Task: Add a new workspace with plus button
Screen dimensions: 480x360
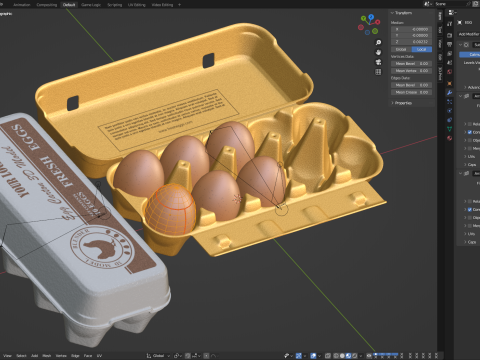Action: click(x=179, y=5)
